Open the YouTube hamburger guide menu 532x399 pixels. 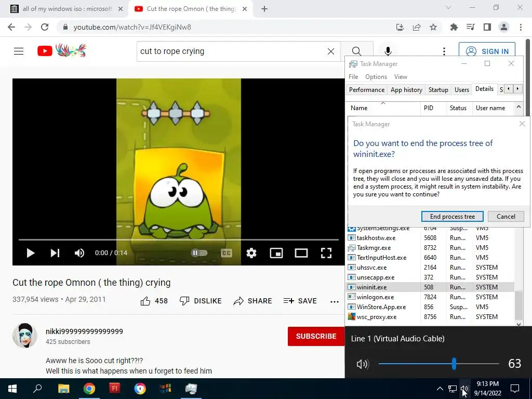click(x=19, y=51)
